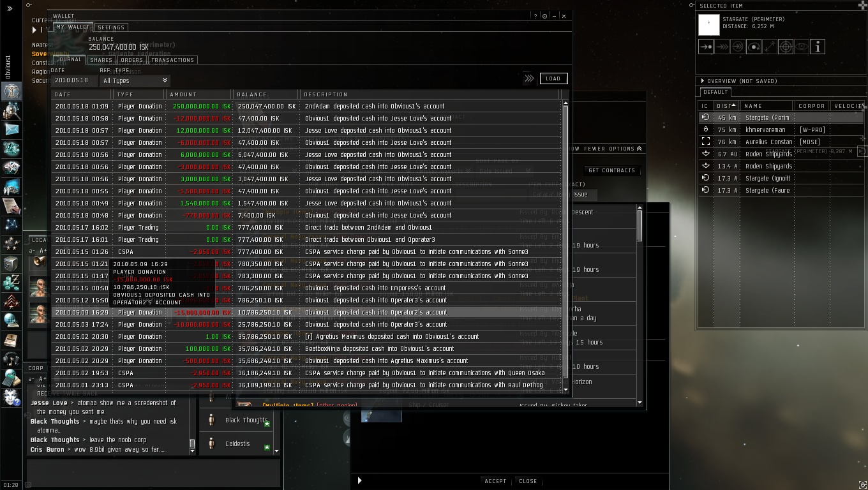Switch to the wallet Settings tab
The width and height of the screenshot is (868, 490).
[x=111, y=27]
